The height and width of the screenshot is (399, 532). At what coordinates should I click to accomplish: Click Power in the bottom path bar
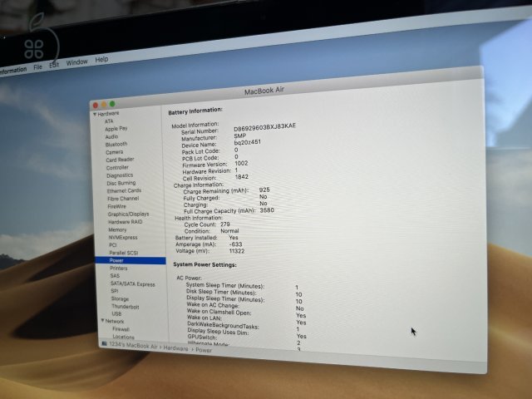point(204,350)
